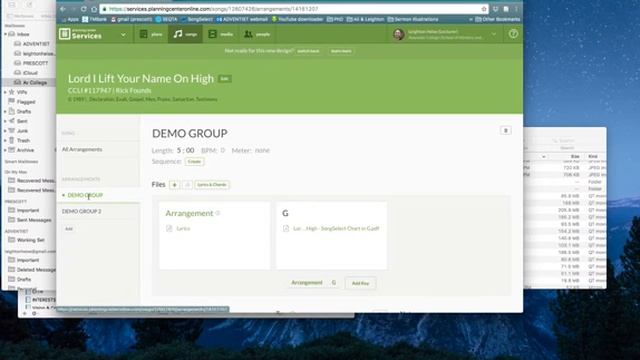This screenshot has width=640, height=360.
Task: Select the DEMO GROUP 2 arrangement
Action: point(81,211)
